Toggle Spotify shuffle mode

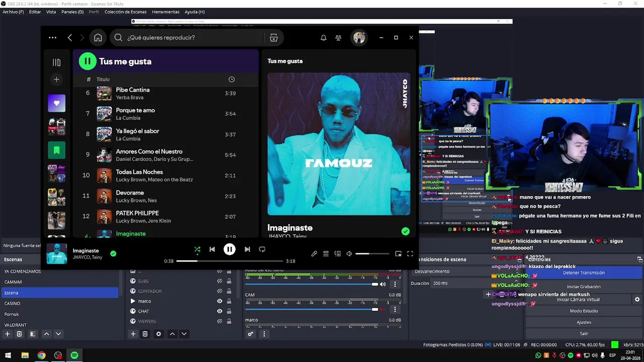tap(197, 249)
